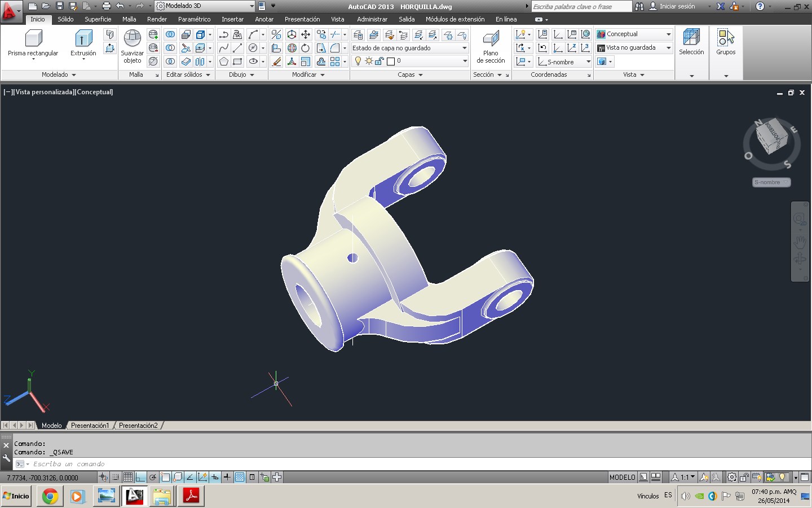Toggle ortho mode in status bar
812x508 pixels.
coord(140,477)
